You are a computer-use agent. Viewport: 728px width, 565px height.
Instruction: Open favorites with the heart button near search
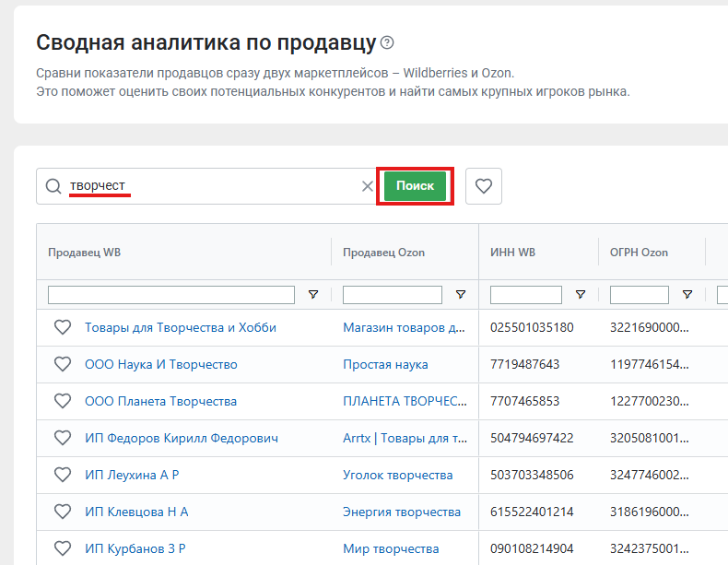(483, 186)
